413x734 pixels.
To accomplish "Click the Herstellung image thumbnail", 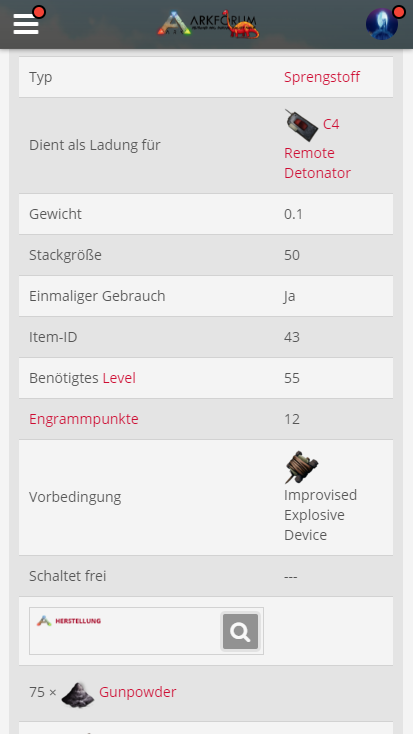I will 146,631.
